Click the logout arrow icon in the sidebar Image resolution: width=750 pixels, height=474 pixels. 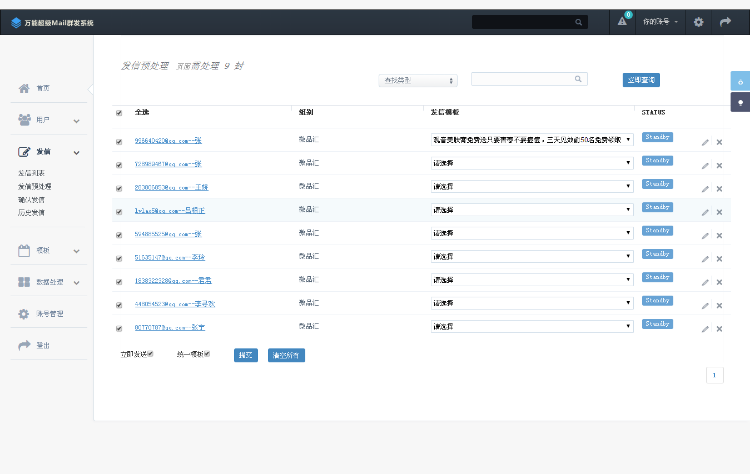(x=24, y=345)
